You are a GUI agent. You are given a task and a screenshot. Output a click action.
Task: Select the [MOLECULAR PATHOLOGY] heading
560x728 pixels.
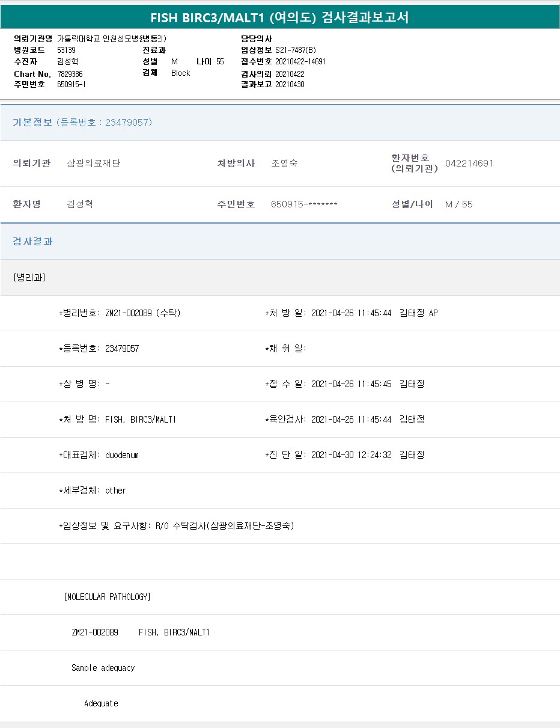(107, 597)
